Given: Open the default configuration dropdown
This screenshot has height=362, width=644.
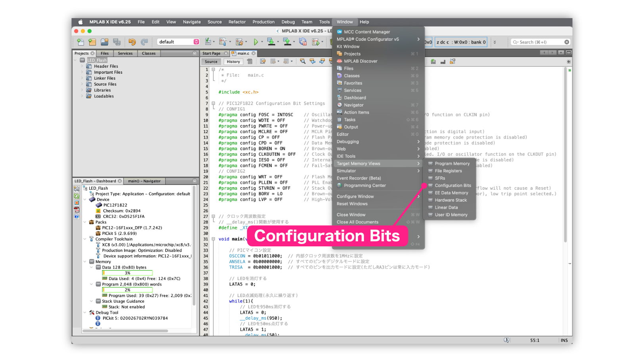Looking at the screenshot, I should click(178, 42).
